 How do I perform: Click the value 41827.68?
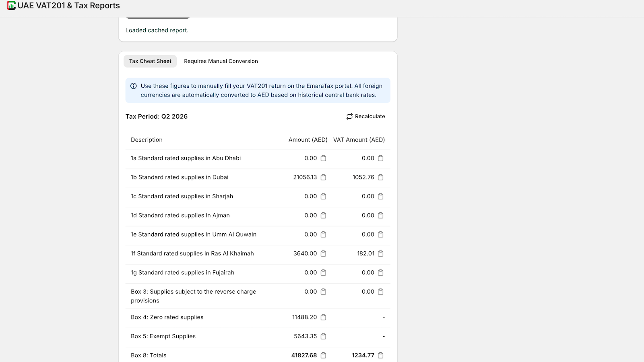click(x=304, y=356)
